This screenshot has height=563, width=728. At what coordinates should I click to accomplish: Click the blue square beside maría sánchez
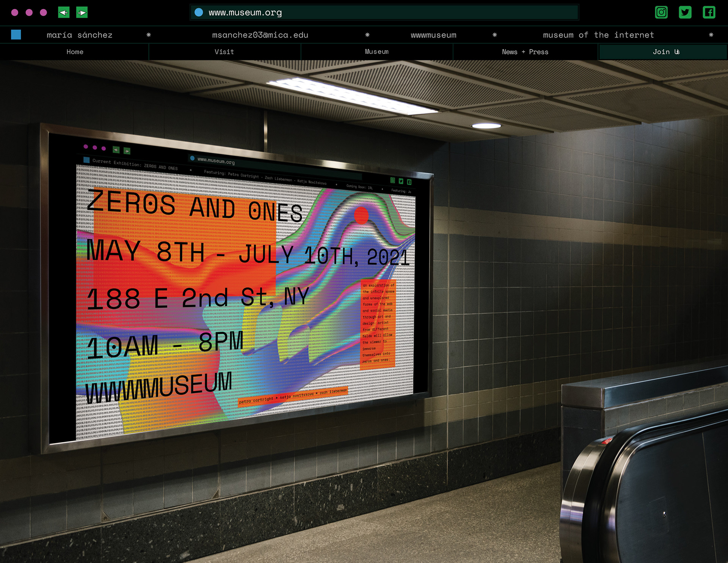point(16,35)
